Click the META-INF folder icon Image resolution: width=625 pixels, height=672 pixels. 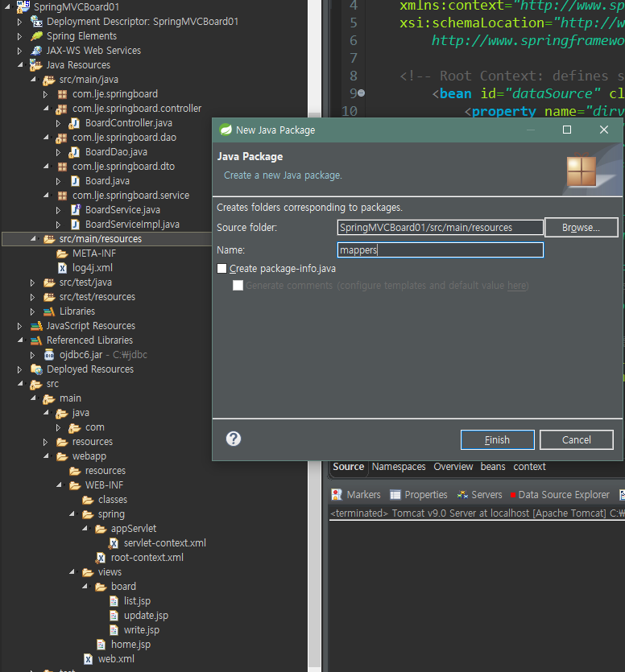[62, 254]
